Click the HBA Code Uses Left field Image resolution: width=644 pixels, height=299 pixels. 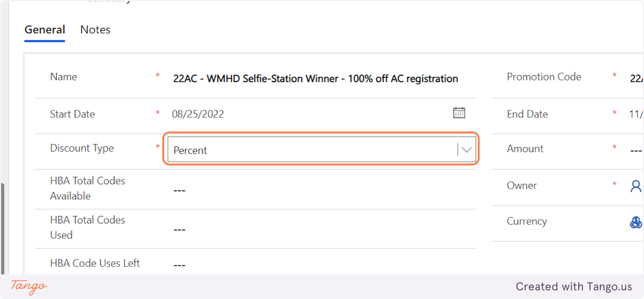[x=179, y=265]
